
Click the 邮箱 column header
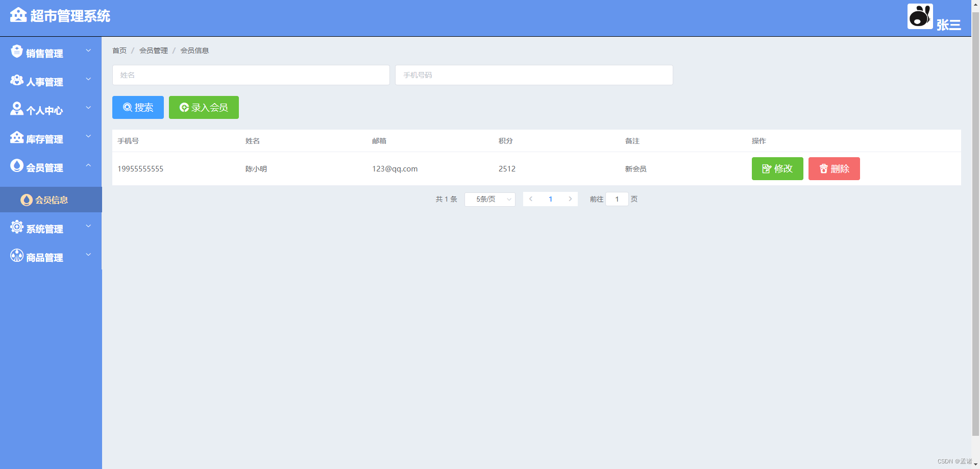tap(379, 141)
